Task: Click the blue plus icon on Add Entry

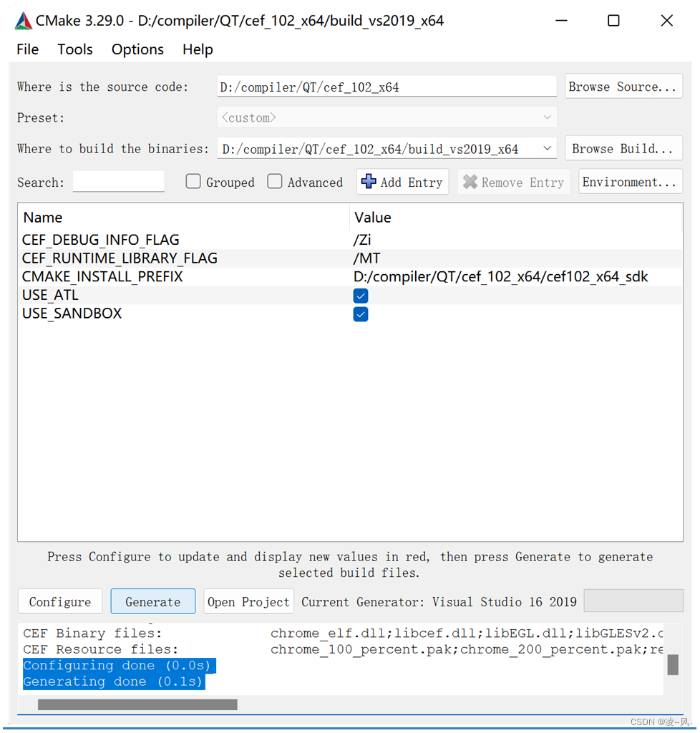Action: (x=369, y=181)
